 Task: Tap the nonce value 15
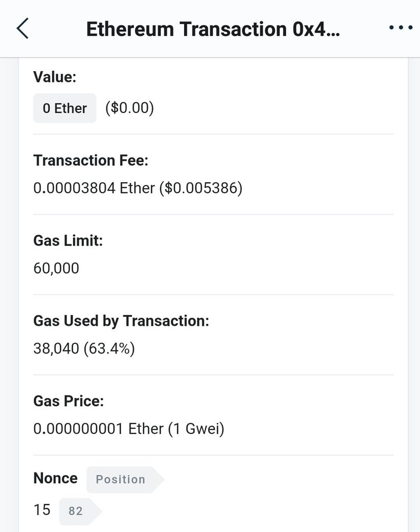42,510
